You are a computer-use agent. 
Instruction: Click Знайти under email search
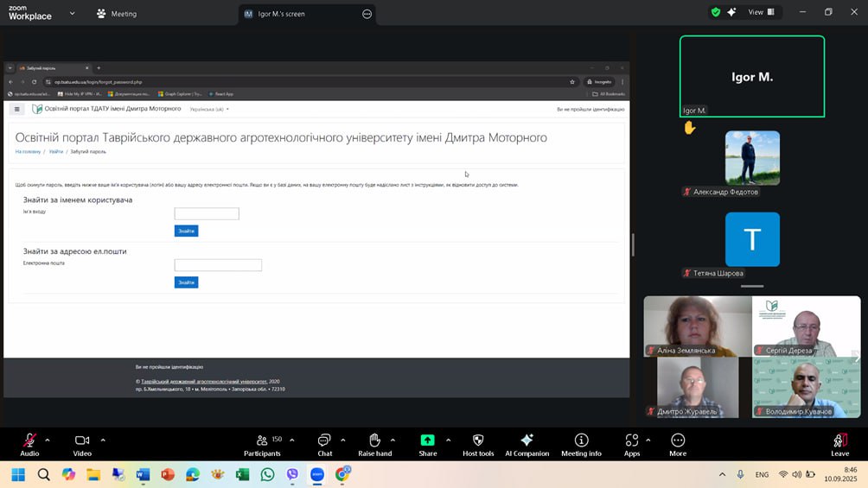pyautogui.click(x=186, y=282)
